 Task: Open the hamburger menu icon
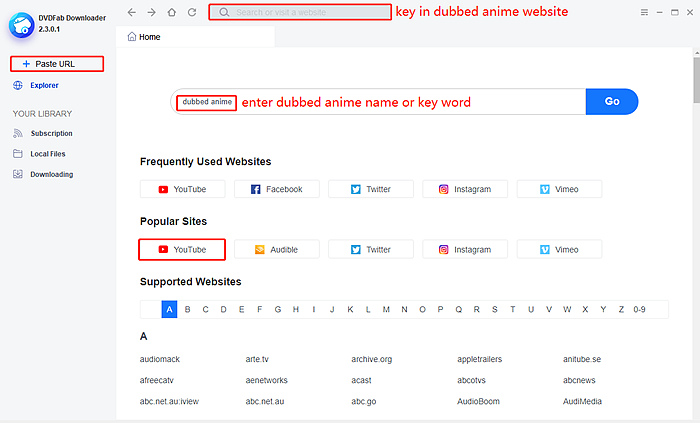point(644,12)
